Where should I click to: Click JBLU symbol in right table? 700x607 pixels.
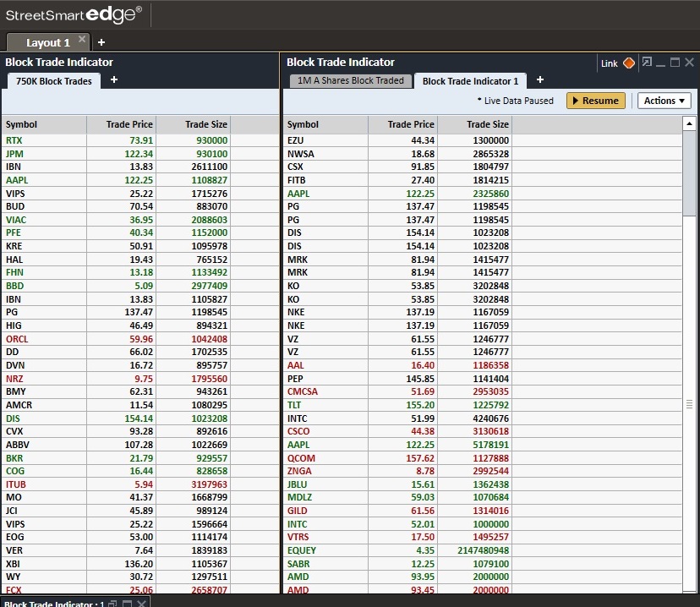[297, 484]
